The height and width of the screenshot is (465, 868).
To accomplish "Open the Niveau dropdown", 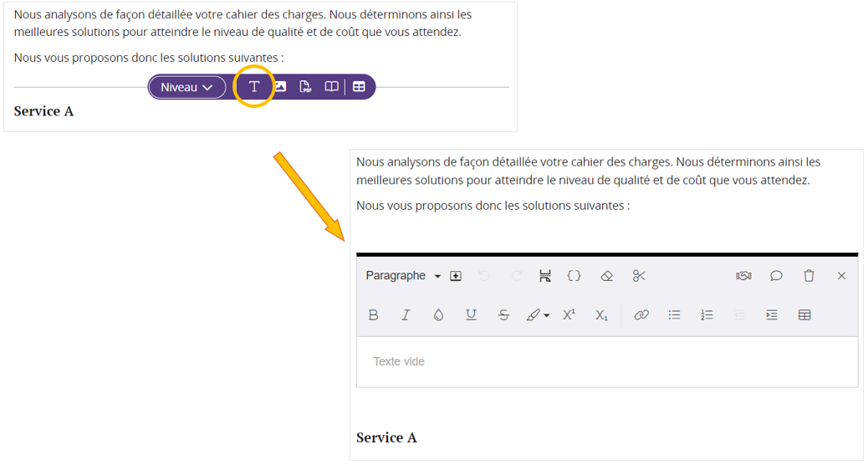I will (x=187, y=87).
